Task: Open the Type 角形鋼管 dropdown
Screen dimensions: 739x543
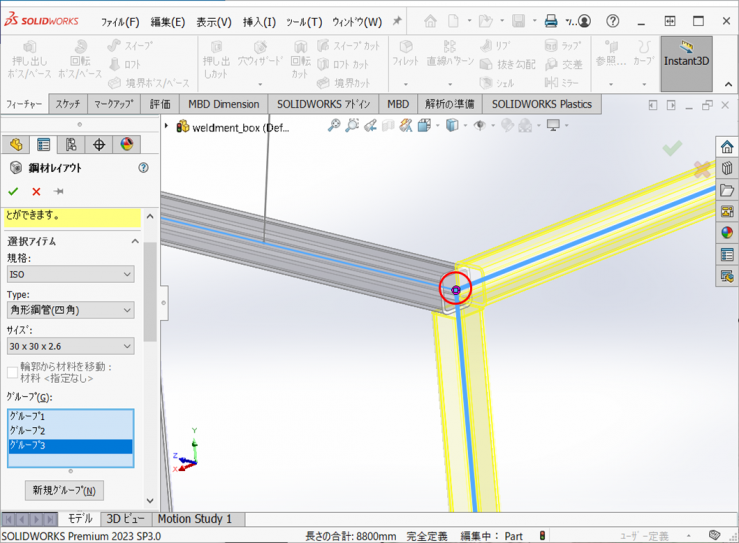Action: tap(70, 310)
